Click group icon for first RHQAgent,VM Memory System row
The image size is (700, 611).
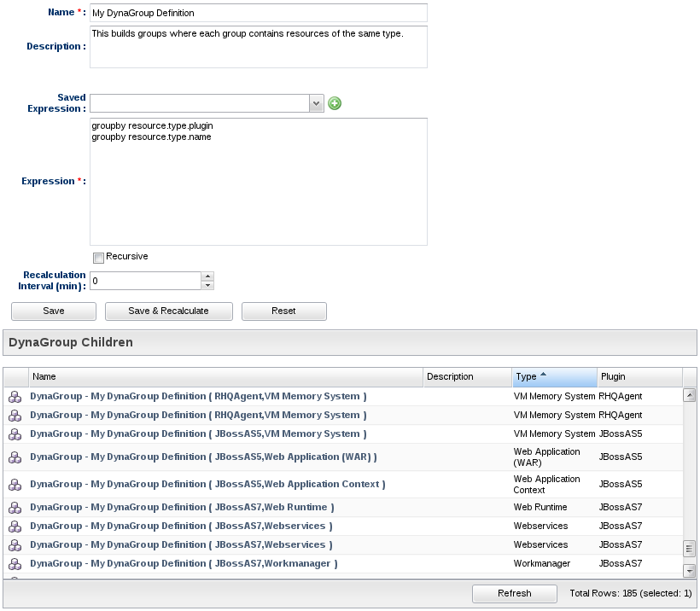click(15, 397)
